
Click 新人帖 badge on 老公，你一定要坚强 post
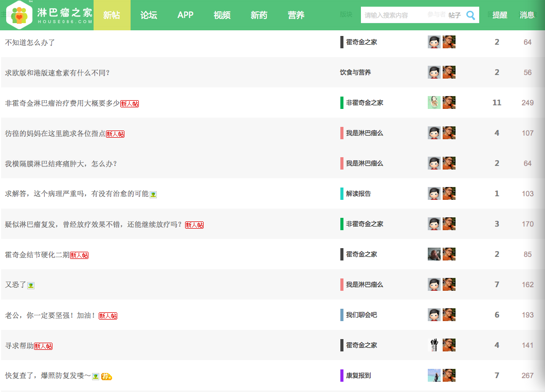pos(108,315)
